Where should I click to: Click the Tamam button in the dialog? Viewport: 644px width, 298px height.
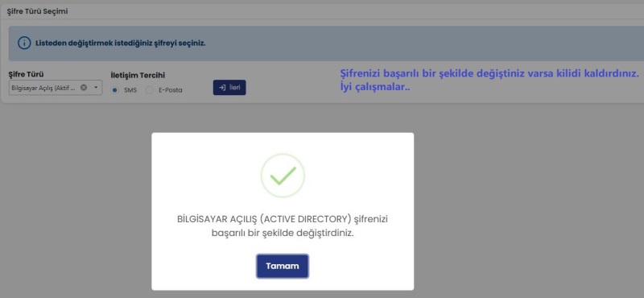pos(283,266)
